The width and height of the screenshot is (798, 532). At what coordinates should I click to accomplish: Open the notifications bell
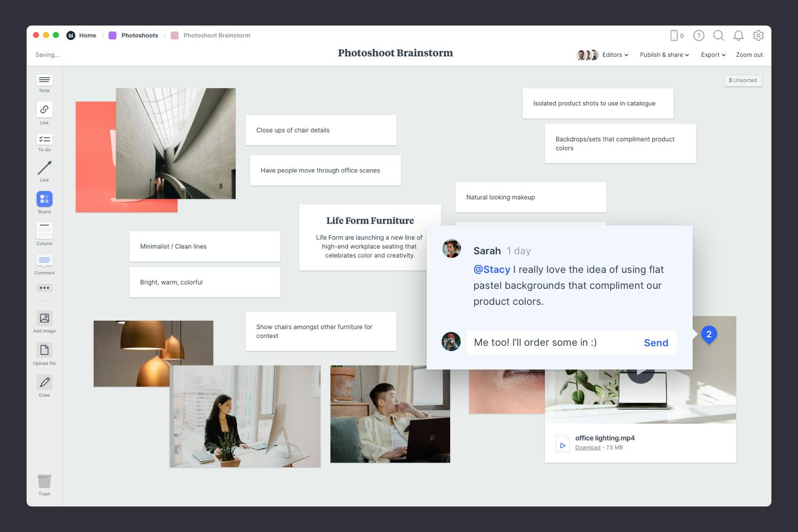738,36
